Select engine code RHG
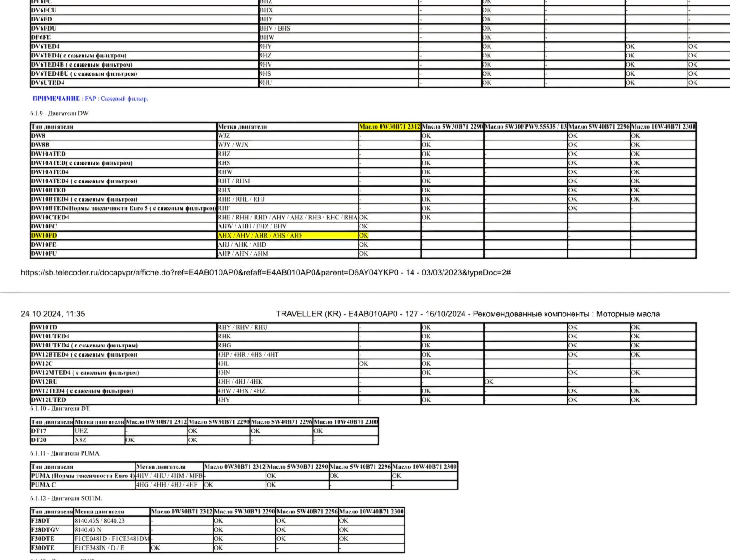The width and height of the screenshot is (730, 560). point(224,346)
